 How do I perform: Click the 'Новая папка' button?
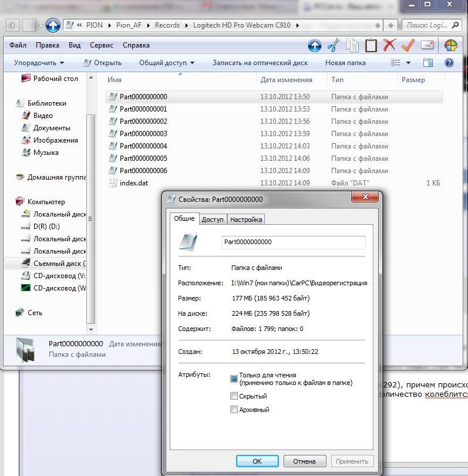tap(345, 63)
